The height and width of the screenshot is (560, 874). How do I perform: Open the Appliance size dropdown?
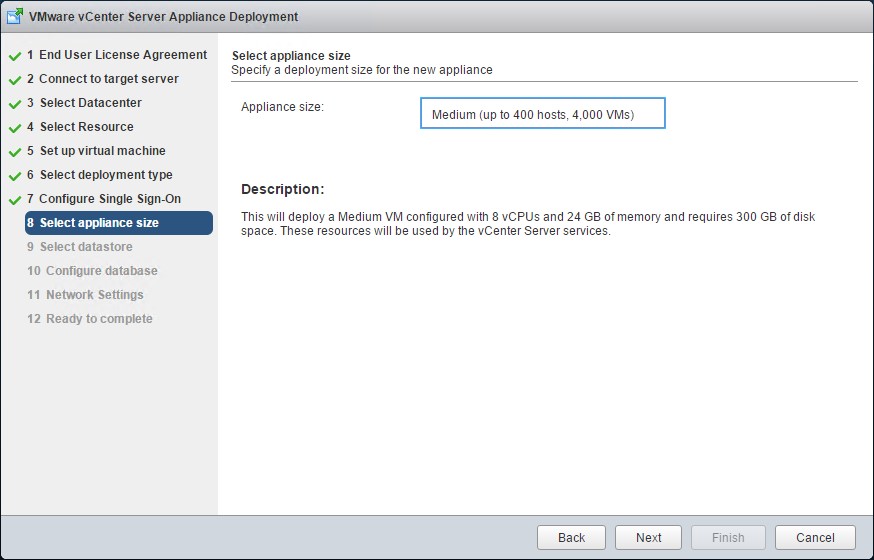tap(542, 113)
